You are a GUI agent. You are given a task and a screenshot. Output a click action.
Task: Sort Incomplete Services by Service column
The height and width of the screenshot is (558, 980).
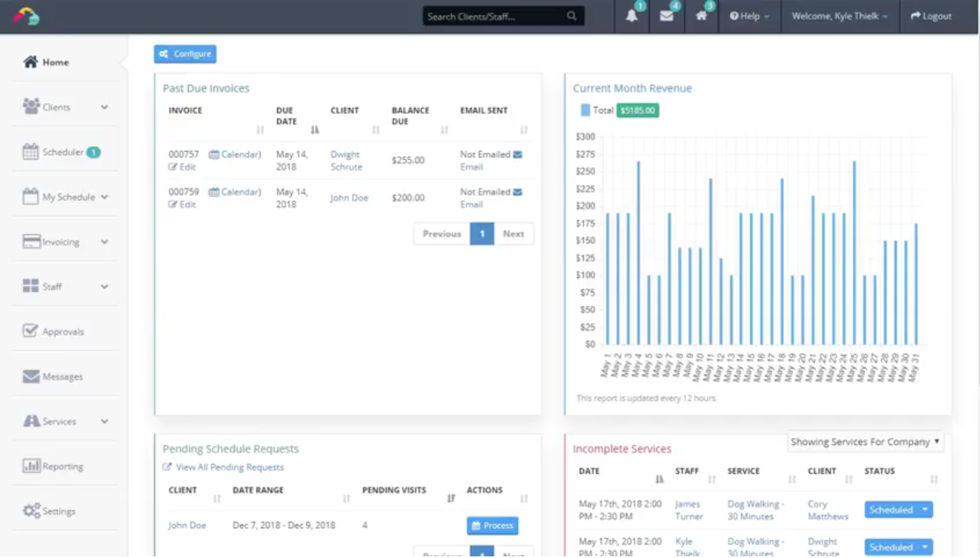click(792, 480)
